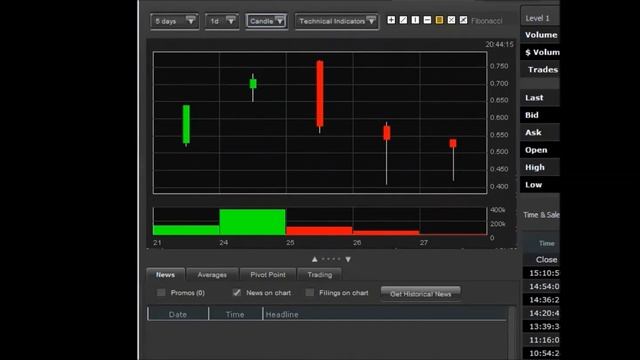
Task: Click the 0.750 price axis label
Action: point(499,66)
